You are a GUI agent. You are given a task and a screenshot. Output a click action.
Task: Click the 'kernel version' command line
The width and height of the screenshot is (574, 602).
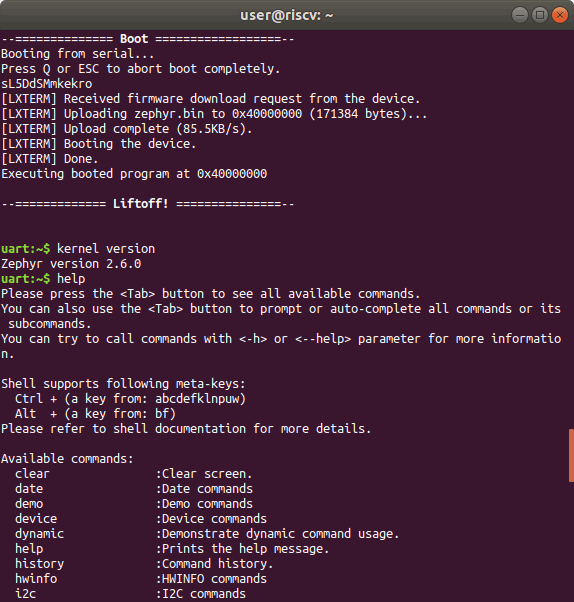point(78,248)
